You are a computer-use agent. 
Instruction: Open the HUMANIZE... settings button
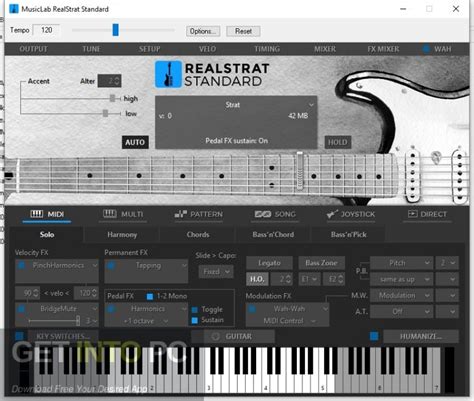pyautogui.click(x=421, y=336)
